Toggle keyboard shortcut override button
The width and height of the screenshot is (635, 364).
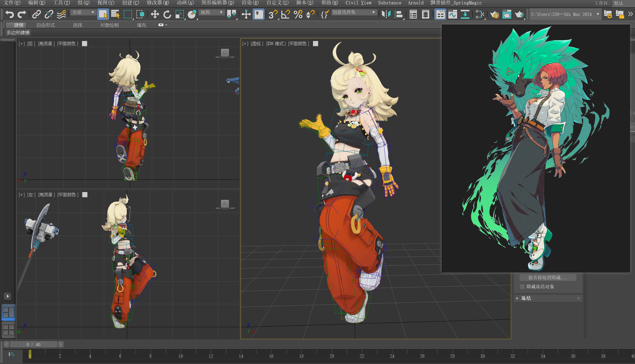[259, 14]
